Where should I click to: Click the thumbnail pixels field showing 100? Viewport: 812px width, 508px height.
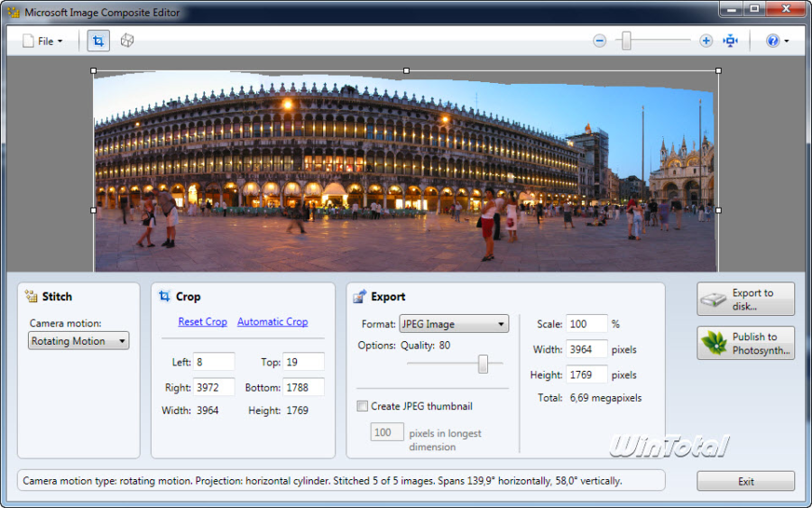pyautogui.click(x=387, y=432)
